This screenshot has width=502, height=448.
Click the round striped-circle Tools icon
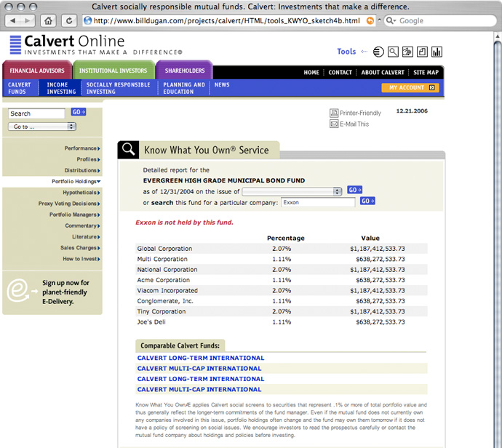(378, 52)
